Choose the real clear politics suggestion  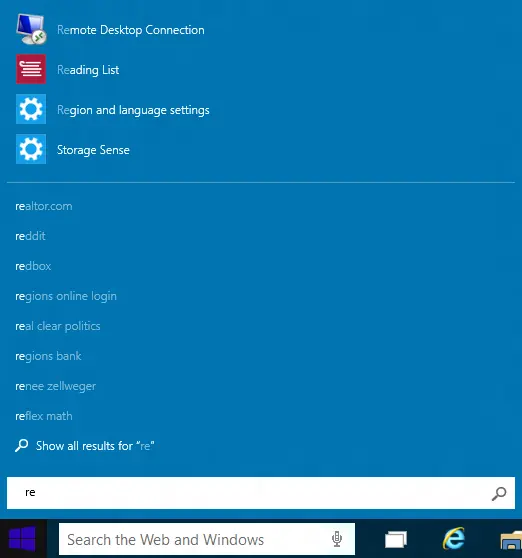point(58,326)
